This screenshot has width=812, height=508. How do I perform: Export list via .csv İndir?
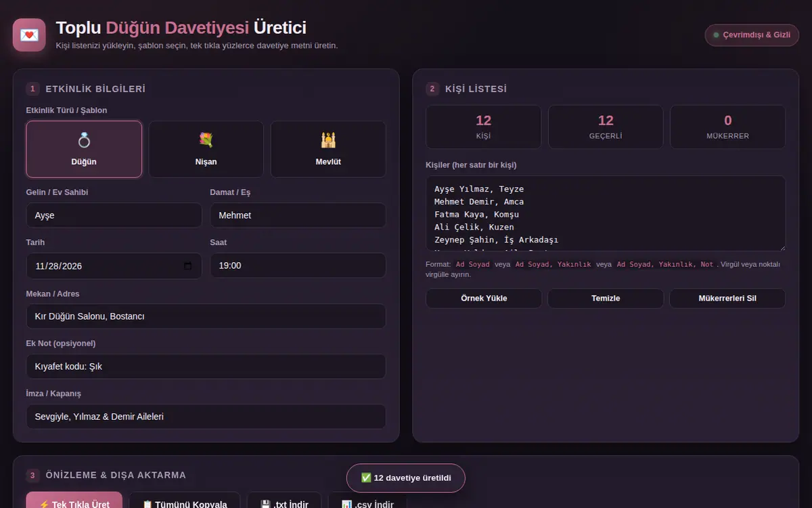(367, 500)
